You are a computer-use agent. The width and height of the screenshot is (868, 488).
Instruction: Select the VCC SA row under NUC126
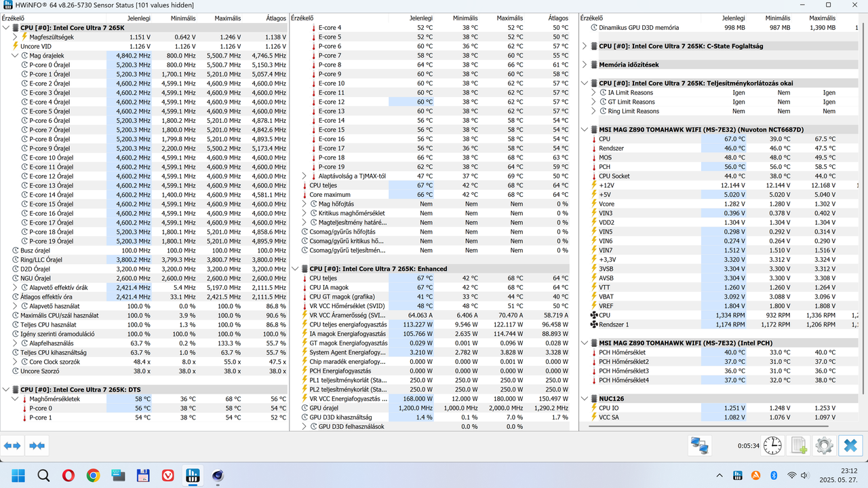tap(719, 417)
